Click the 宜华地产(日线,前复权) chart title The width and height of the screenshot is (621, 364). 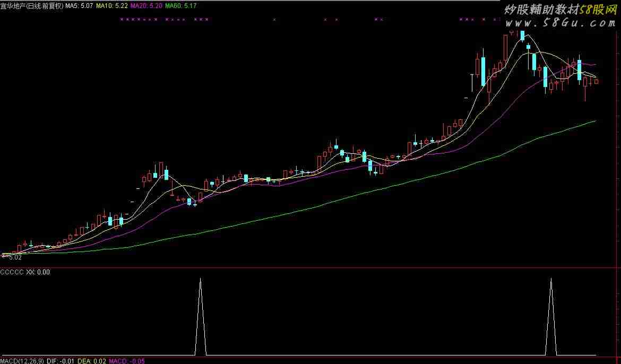(x=32, y=6)
